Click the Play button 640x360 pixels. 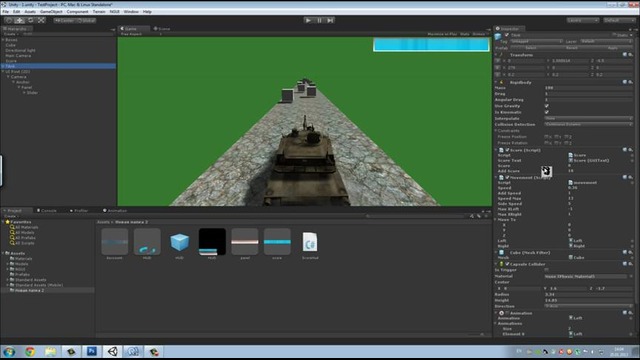(308, 20)
